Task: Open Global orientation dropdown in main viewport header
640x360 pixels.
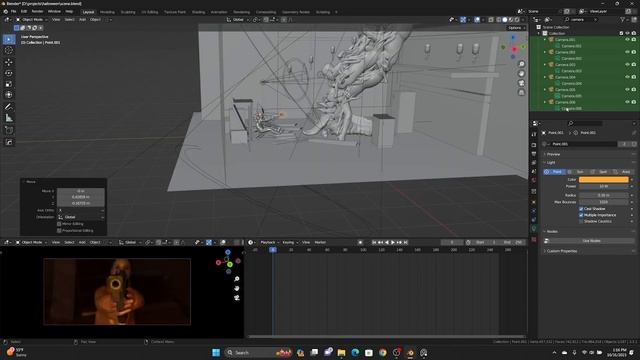Action: pyautogui.click(x=237, y=20)
